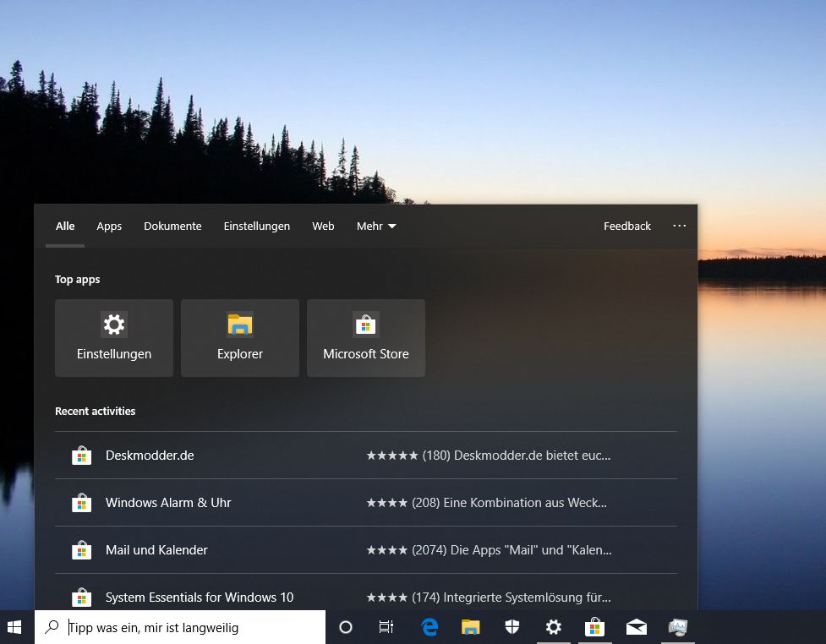This screenshot has width=826, height=644.
Task: Switch to the Web search tab
Action: 323,226
